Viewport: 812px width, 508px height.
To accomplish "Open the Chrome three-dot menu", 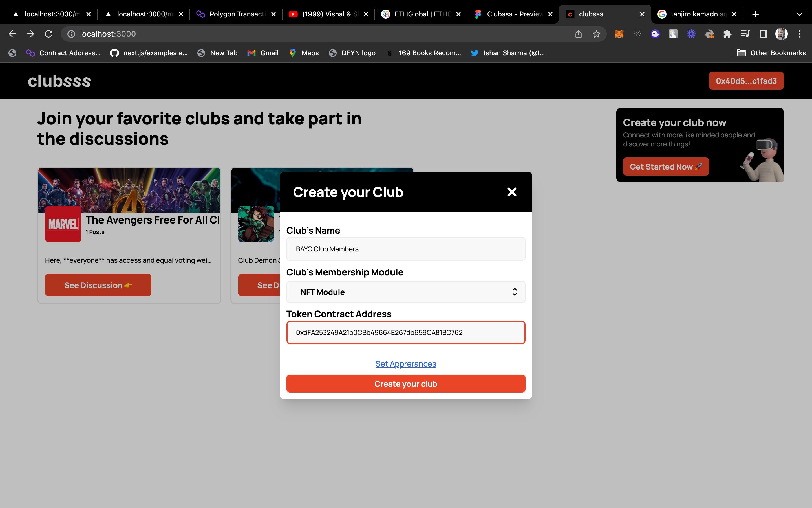I will point(800,34).
